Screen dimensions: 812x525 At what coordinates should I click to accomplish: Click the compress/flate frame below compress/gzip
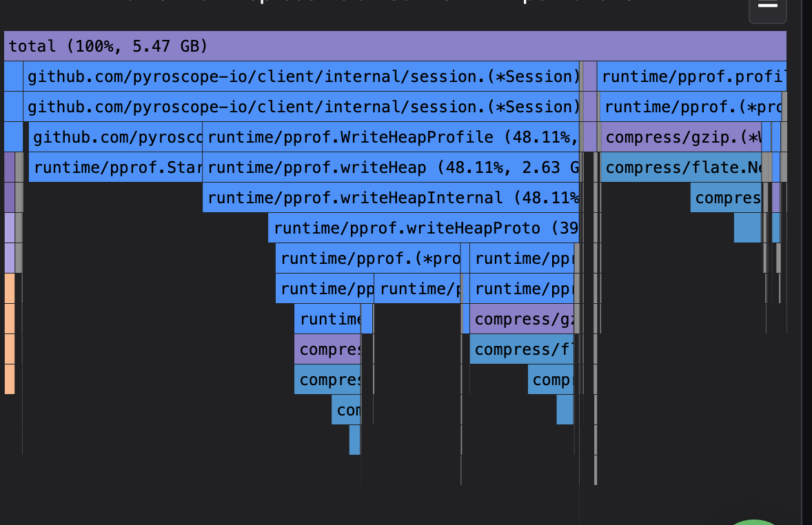click(520, 349)
